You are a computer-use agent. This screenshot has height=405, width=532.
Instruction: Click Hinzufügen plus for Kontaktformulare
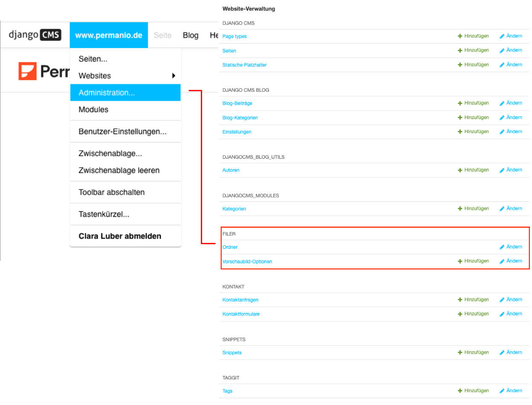pos(473,314)
